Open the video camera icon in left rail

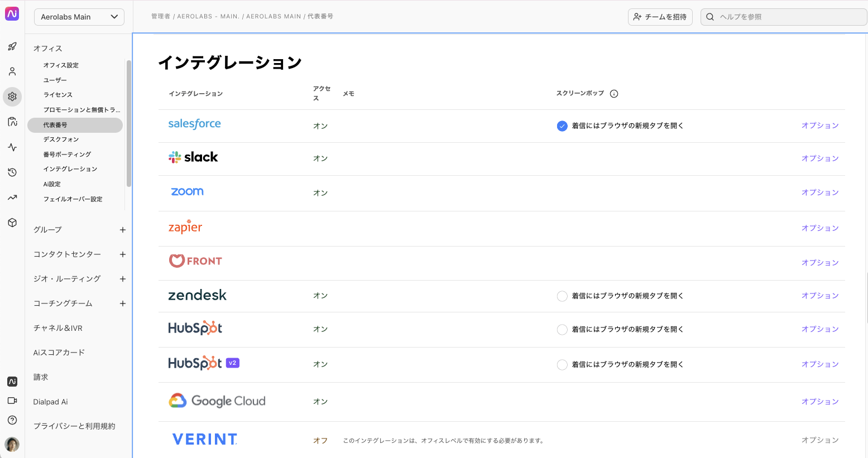click(12, 401)
